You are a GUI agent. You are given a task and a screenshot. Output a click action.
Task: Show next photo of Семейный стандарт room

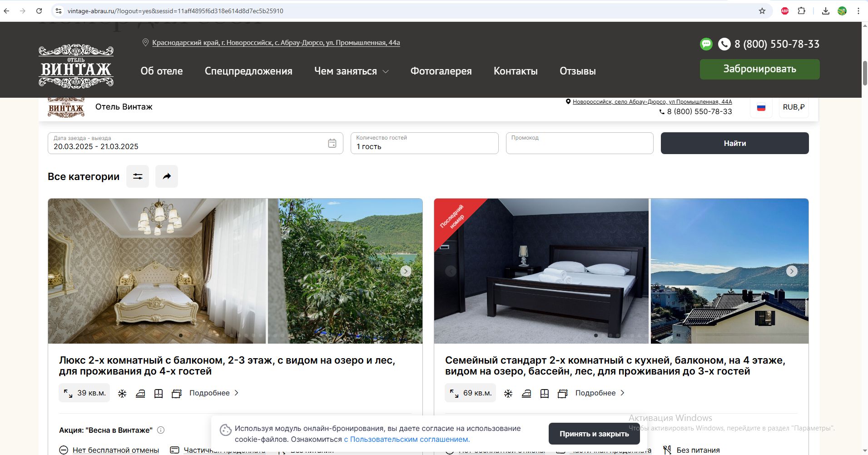coord(792,271)
